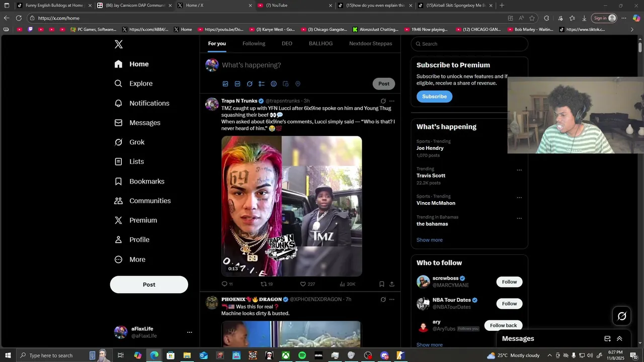Image resolution: width=644 pixels, height=362 pixels.
Task: Click the X logo in the sidebar
Action: pos(119,44)
